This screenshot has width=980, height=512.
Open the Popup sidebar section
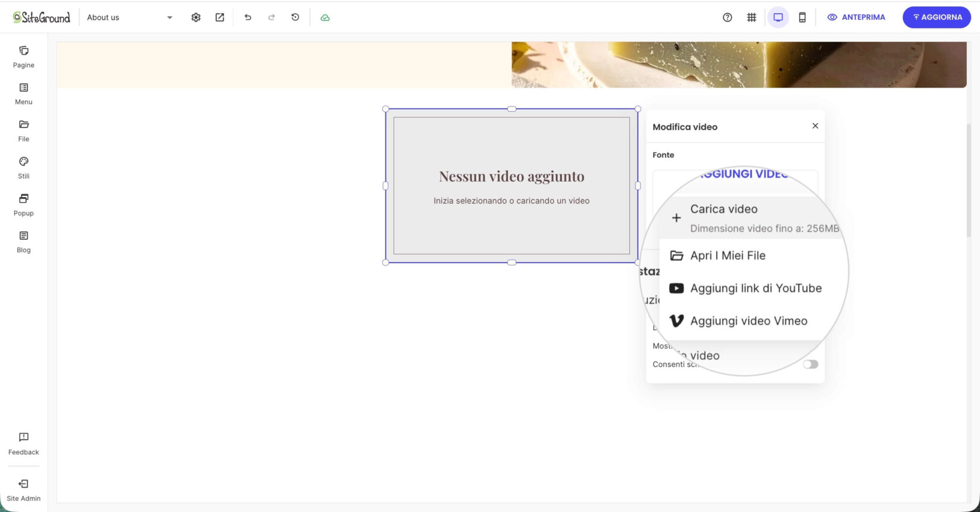(x=24, y=205)
